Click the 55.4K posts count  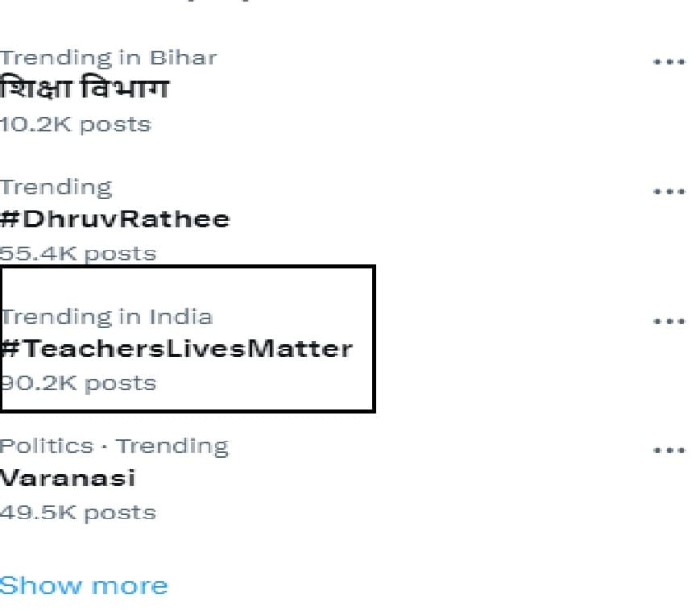tap(77, 253)
